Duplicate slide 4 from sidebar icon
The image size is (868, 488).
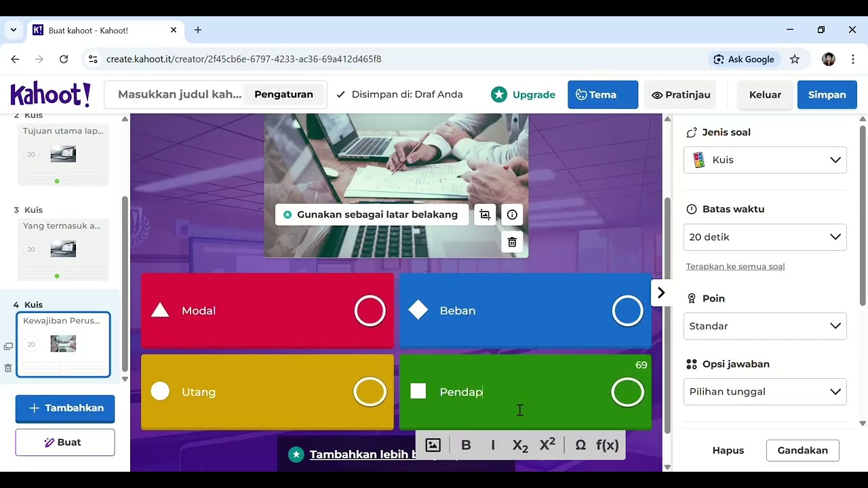point(8,346)
